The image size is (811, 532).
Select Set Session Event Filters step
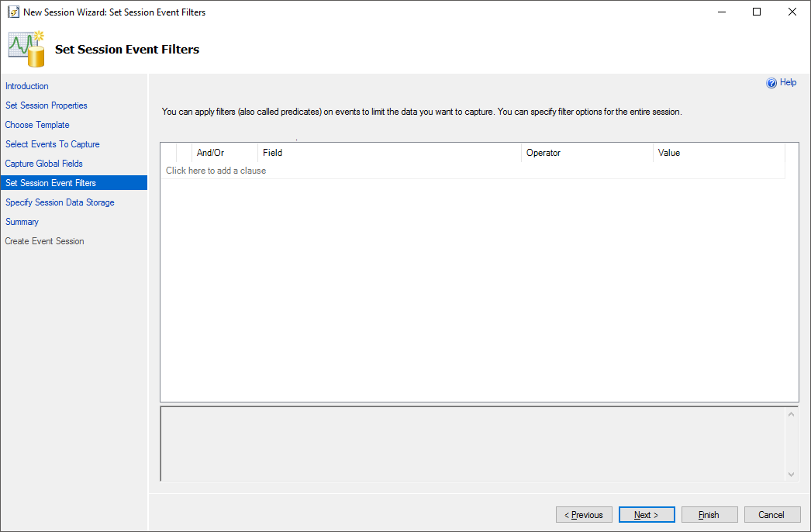pos(51,183)
